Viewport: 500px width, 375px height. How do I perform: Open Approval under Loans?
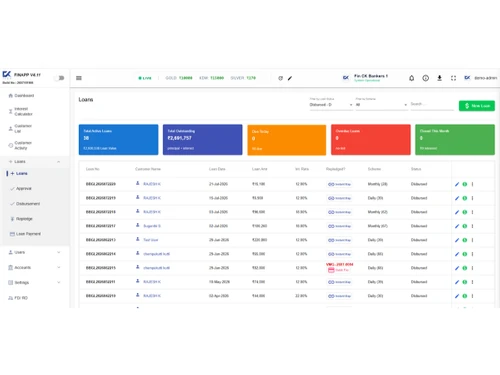24,189
